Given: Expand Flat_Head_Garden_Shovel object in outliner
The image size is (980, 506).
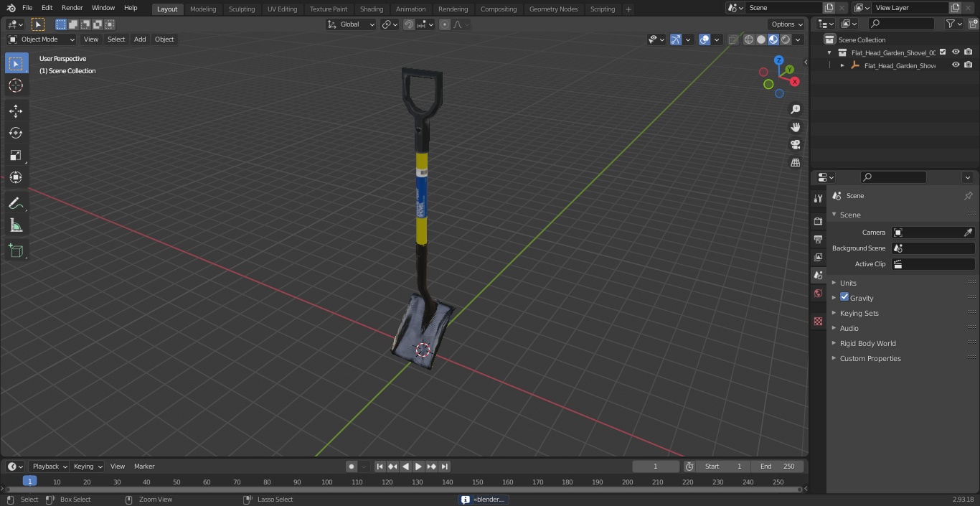Looking at the screenshot, I should (842, 65).
